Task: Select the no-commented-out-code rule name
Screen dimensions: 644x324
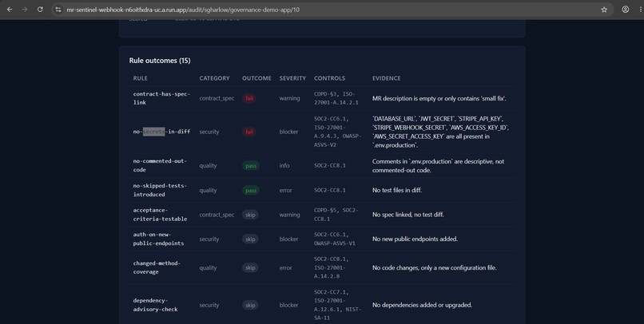Action: click(x=160, y=165)
